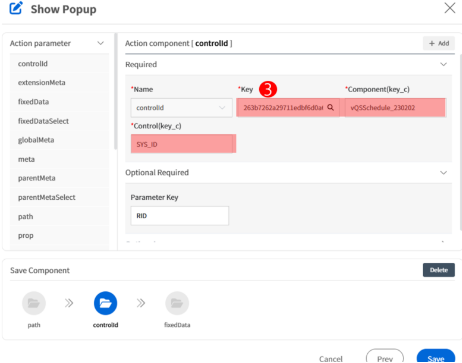The image size is (462, 363).
Task: Click the double arrow after path step
Action: click(x=69, y=303)
